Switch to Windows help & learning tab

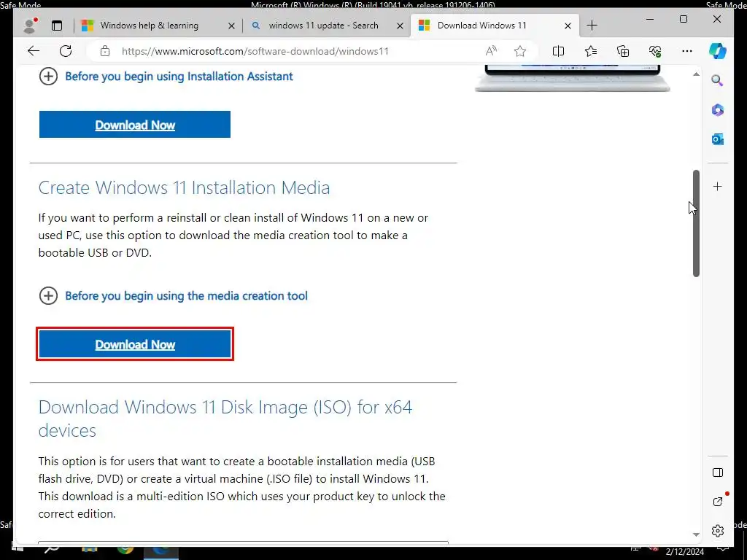(149, 26)
